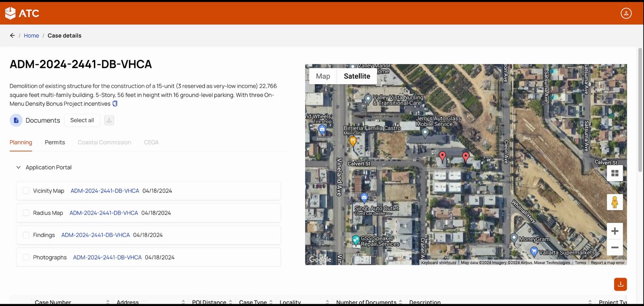Viewport: 644px width, 306px height.
Task: Sort the table by Case Type arrows
Action: click(x=271, y=302)
